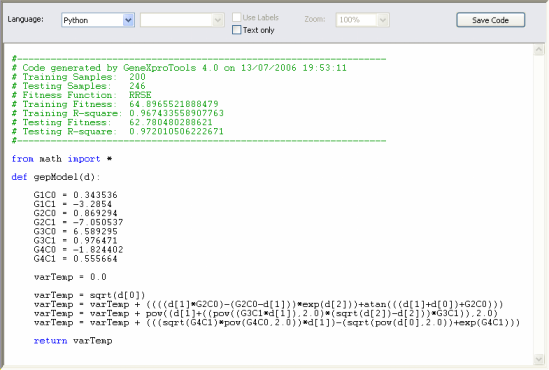549x370 pixels.
Task: Click the 'G1C0 = 0.343536' line
Action: (76, 195)
